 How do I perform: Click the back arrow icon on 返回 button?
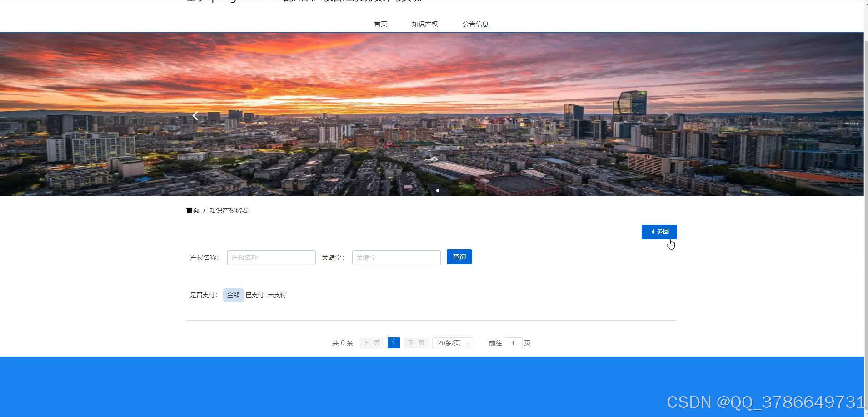coord(653,232)
